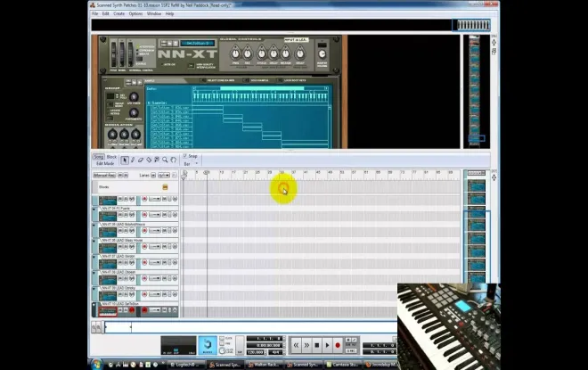Toggle the Click metronome checkbox
The height and width of the screenshot is (370, 588).
[222, 339]
